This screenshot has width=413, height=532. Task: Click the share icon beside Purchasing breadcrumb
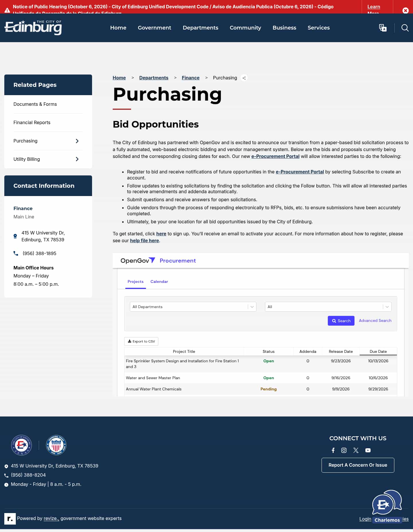pos(244,78)
